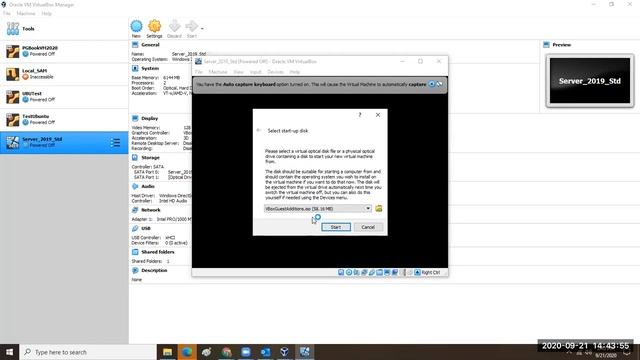Select the Server_2019_Std machine entry
640x360 pixels.
click(64, 142)
